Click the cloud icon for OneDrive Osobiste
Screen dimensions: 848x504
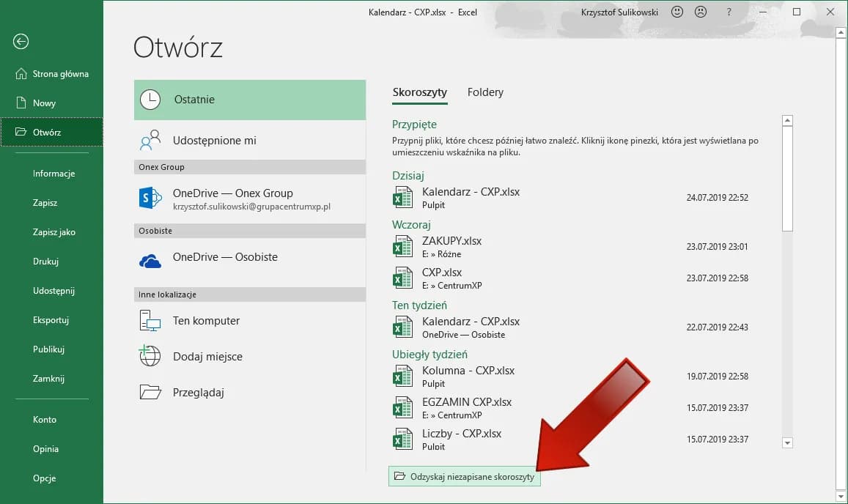150,260
